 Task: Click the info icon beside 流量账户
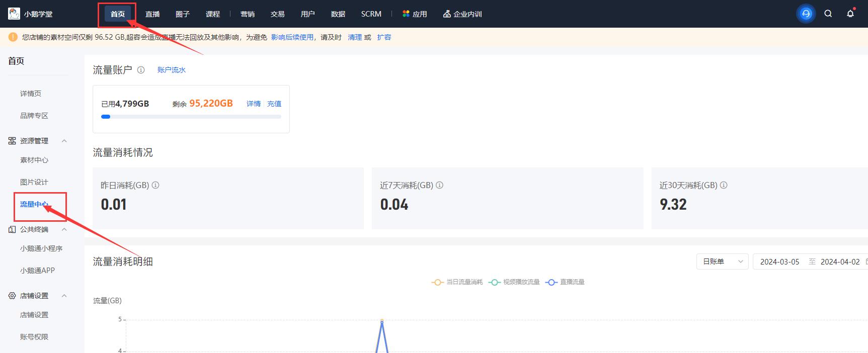coord(141,70)
